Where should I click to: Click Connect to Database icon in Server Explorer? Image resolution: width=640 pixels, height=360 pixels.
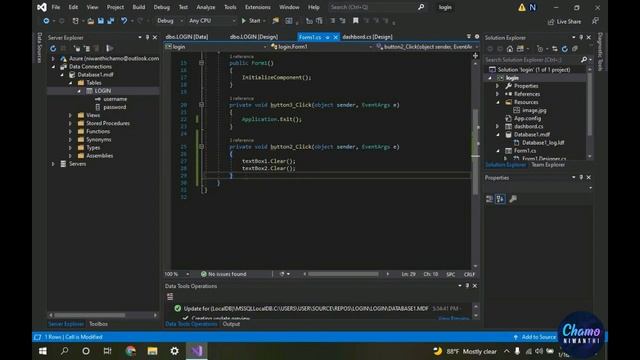pyautogui.click(x=77, y=49)
